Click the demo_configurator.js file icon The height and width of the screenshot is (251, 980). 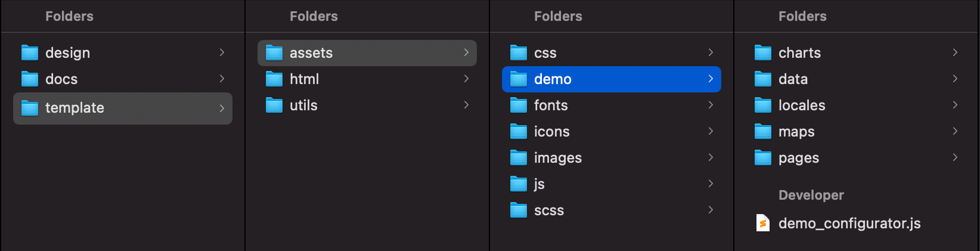[763, 223]
